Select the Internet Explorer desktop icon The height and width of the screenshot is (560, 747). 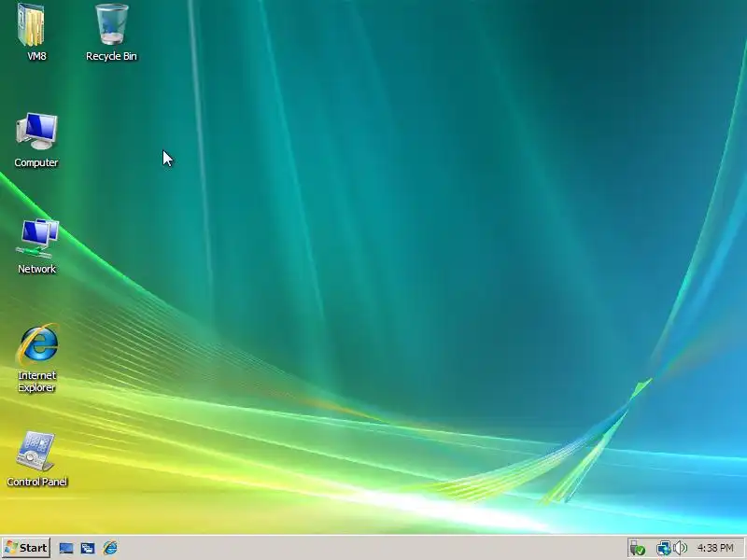(x=37, y=344)
